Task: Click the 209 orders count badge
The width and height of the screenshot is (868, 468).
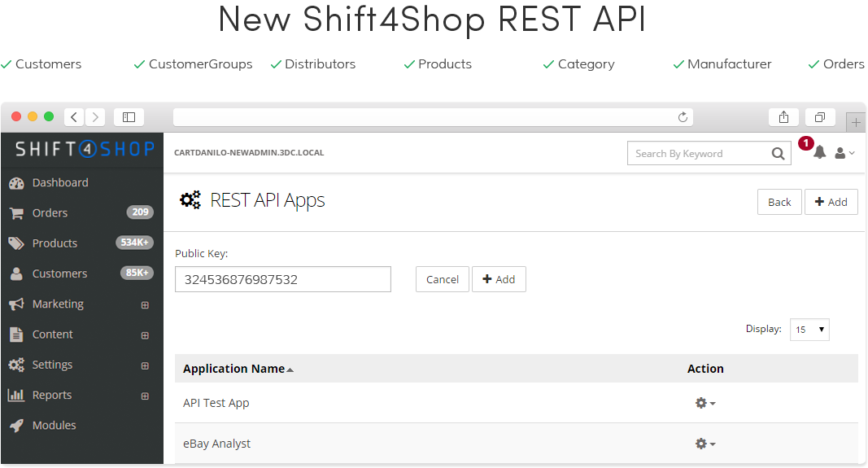Action: (x=140, y=212)
